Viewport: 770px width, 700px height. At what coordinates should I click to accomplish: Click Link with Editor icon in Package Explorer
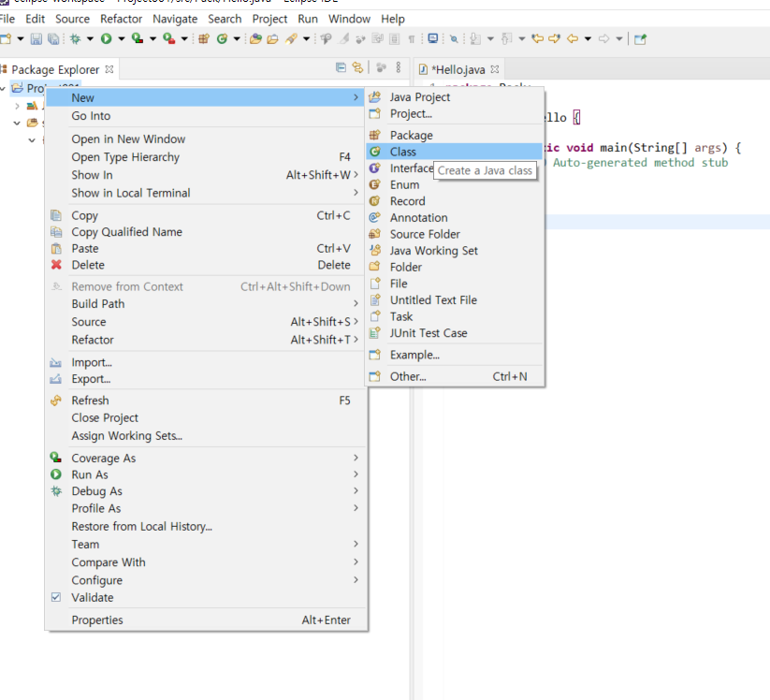(x=357, y=67)
